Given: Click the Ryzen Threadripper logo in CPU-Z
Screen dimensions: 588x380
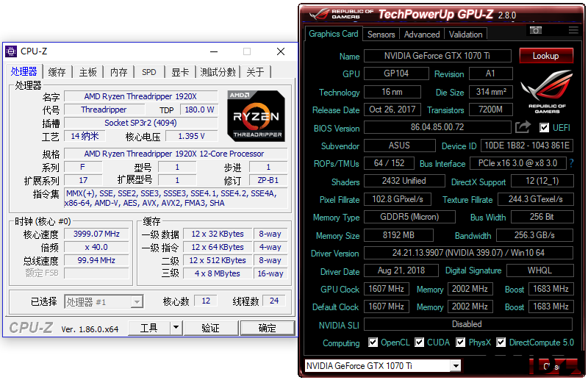Looking at the screenshot, I should [256, 116].
